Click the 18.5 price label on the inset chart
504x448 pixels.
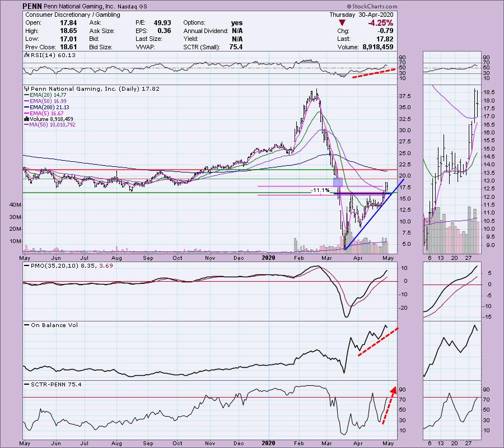(x=488, y=92)
